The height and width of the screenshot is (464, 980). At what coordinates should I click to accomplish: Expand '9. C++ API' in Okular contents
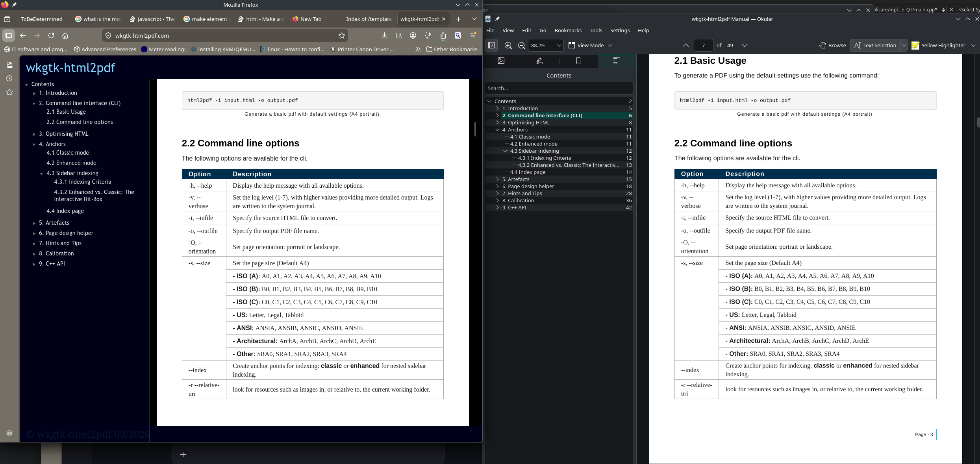click(497, 207)
